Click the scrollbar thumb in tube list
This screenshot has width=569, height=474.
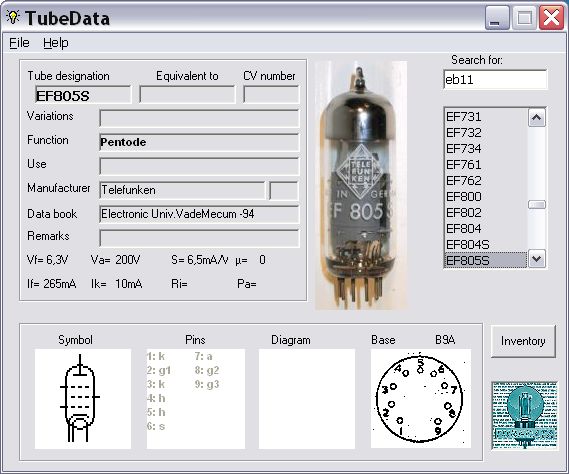click(537, 205)
